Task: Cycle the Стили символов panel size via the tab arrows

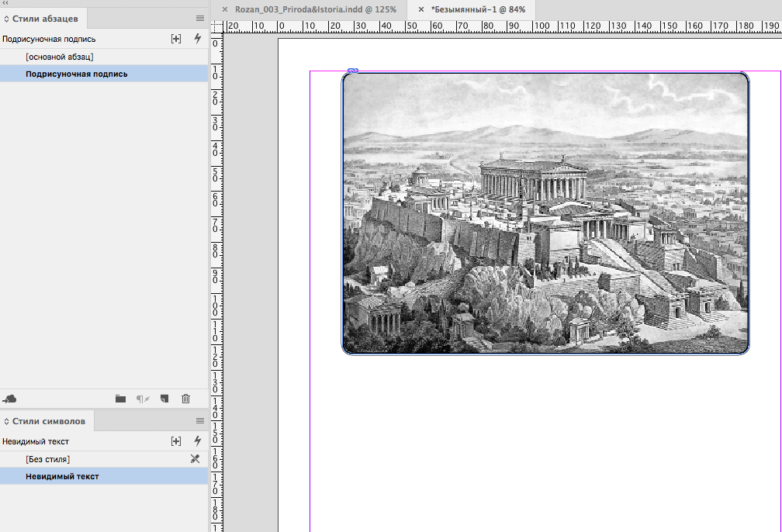Action: point(6,421)
